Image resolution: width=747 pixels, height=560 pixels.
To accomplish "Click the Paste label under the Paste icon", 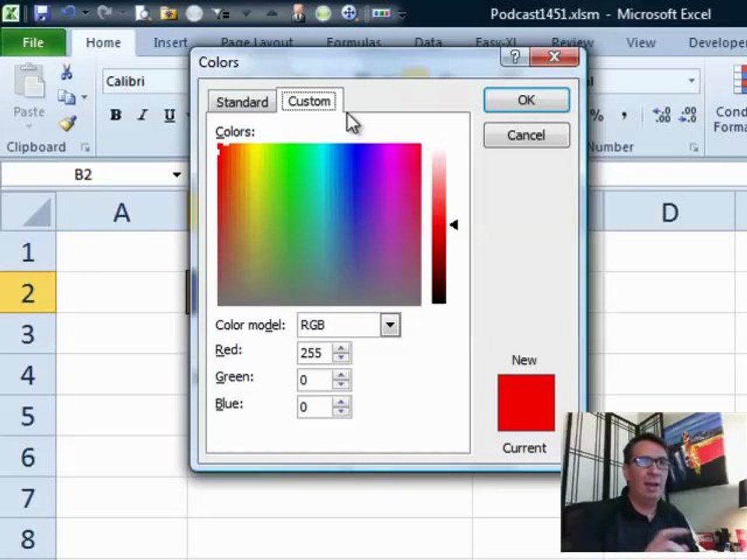I will pyautogui.click(x=29, y=112).
